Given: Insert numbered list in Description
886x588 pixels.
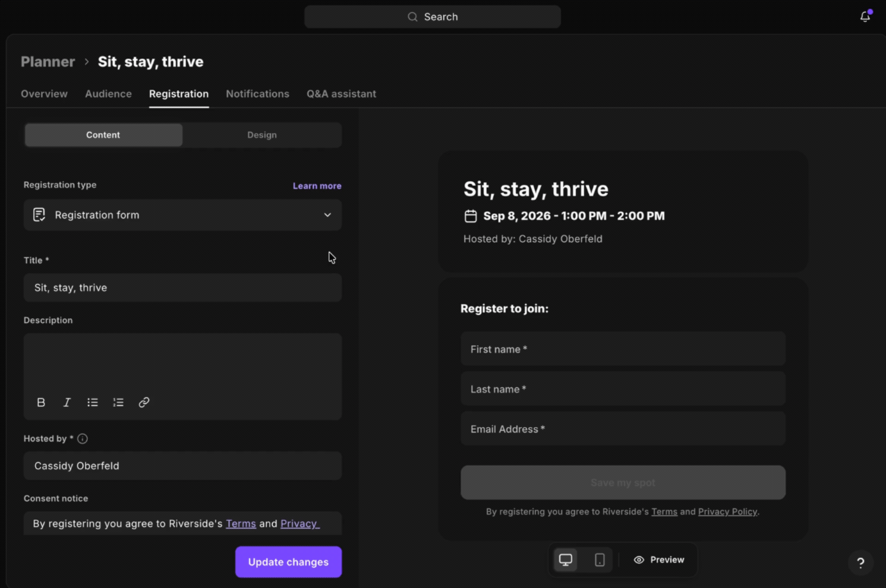Looking at the screenshot, I should (118, 402).
